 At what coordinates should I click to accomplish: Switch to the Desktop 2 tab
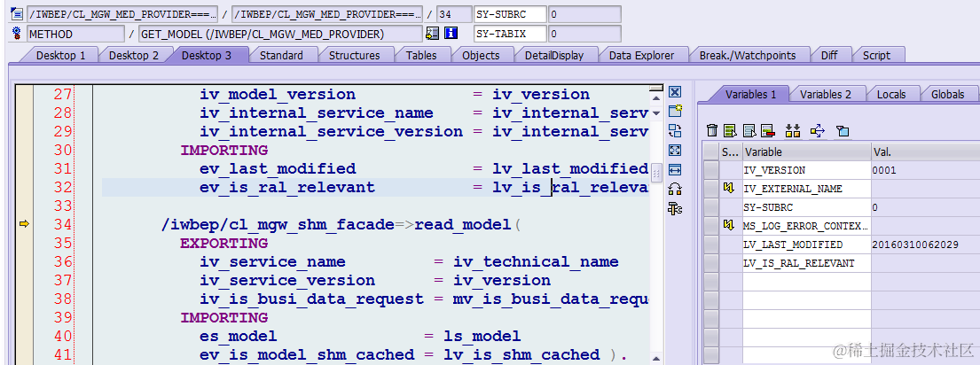pyautogui.click(x=134, y=56)
